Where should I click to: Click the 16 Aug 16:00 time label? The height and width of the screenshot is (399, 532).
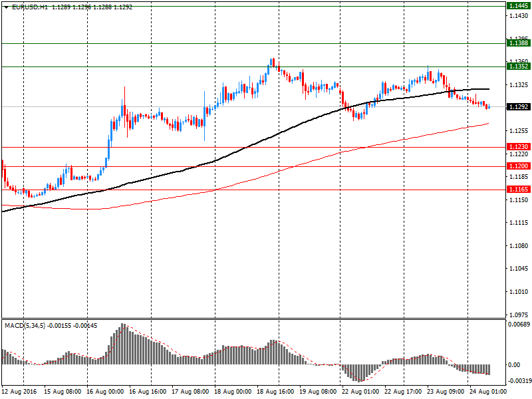[x=148, y=392]
